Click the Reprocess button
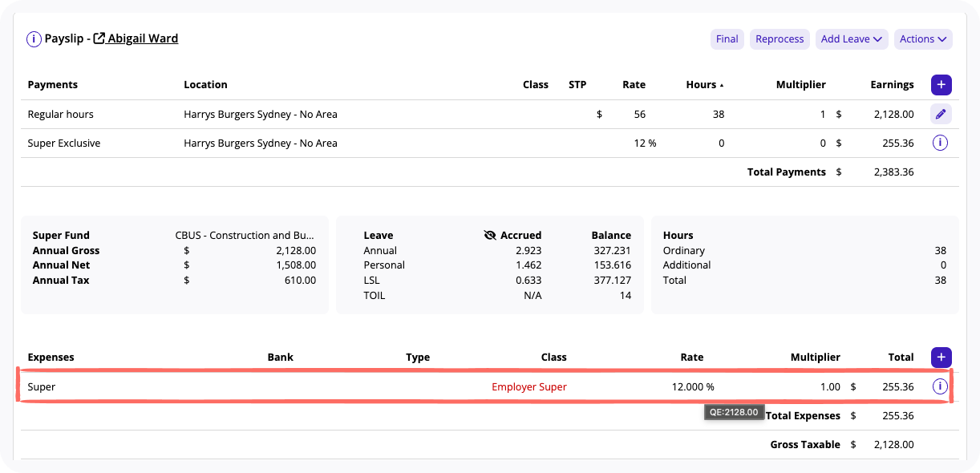The height and width of the screenshot is (473, 980). click(780, 38)
